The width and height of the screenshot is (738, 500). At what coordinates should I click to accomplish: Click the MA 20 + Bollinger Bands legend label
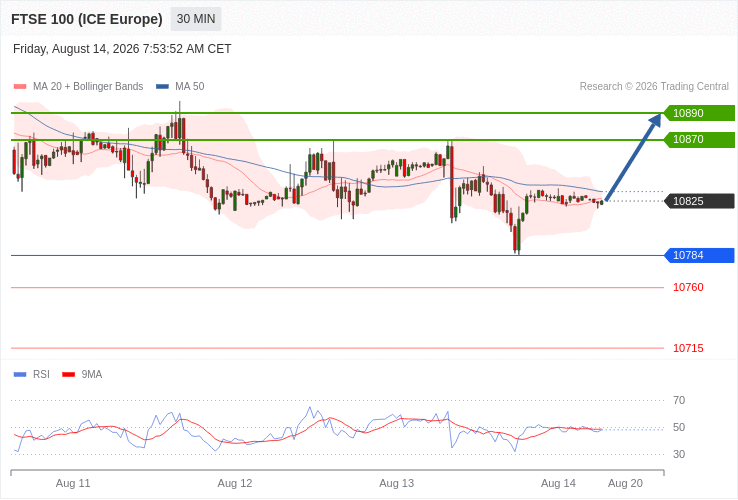88,87
